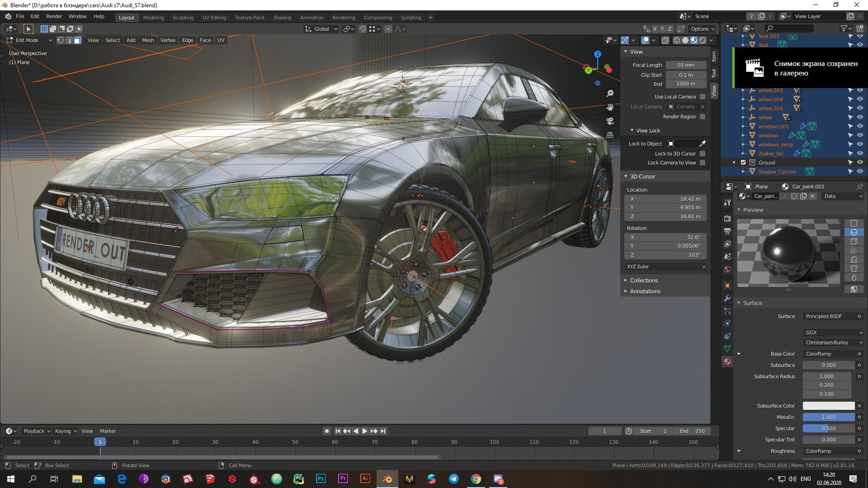Switch to wireframe viewport shading
The width and height of the screenshot is (868, 488).
[677, 40]
